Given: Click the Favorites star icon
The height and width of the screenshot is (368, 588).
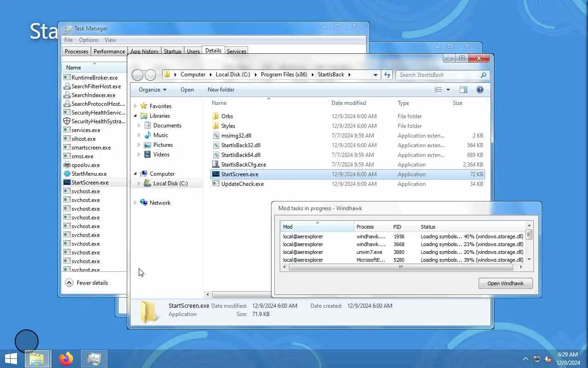Looking at the screenshot, I should point(144,106).
